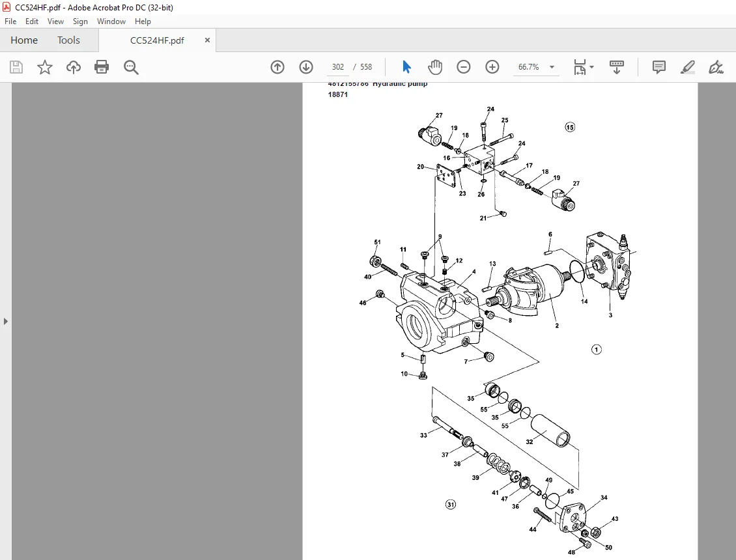The width and height of the screenshot is (736, 560).
Task: Close the CC524HF.pdf tab
Action: pos(207,40)
